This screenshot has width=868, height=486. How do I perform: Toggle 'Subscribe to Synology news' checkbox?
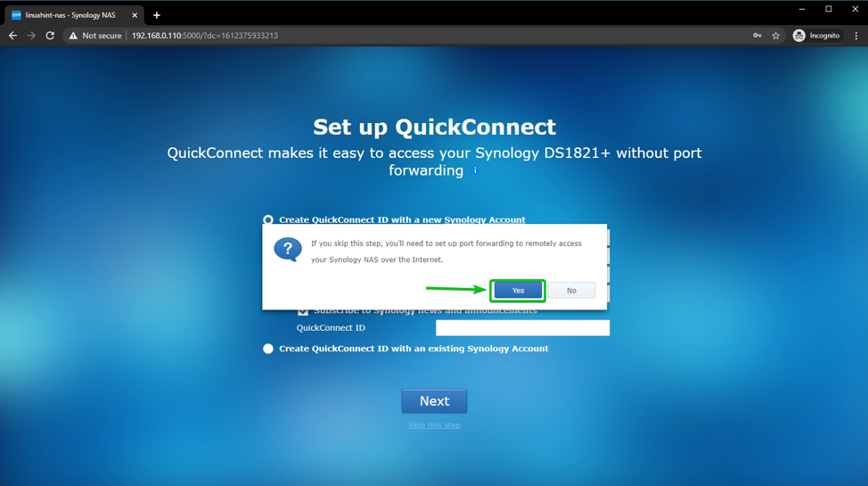(303, 311)
